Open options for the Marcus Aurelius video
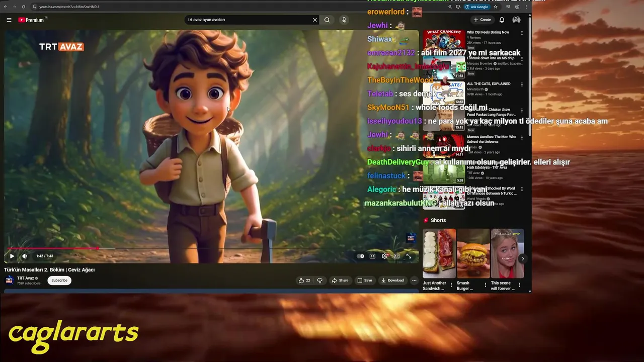Image resolution: width=644 pixels, height=362 pixels. pos(522,137)
